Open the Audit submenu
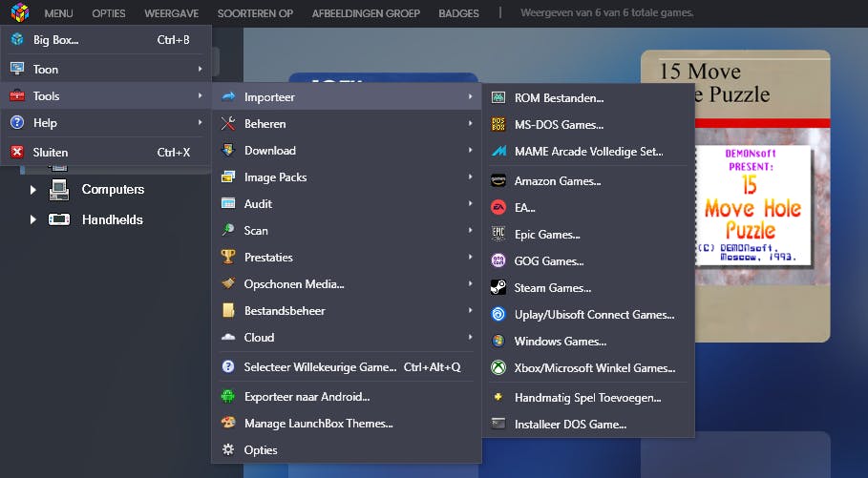Viewport: 868px width, 478px height. pyautogui.click(x=347, y=203)
